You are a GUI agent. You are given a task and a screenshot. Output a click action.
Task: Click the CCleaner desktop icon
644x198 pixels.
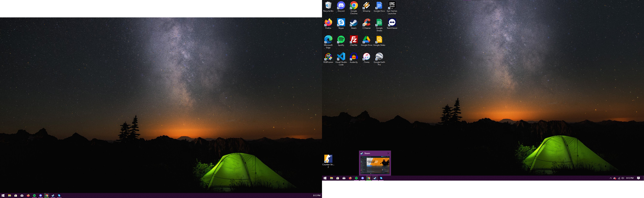366,23
